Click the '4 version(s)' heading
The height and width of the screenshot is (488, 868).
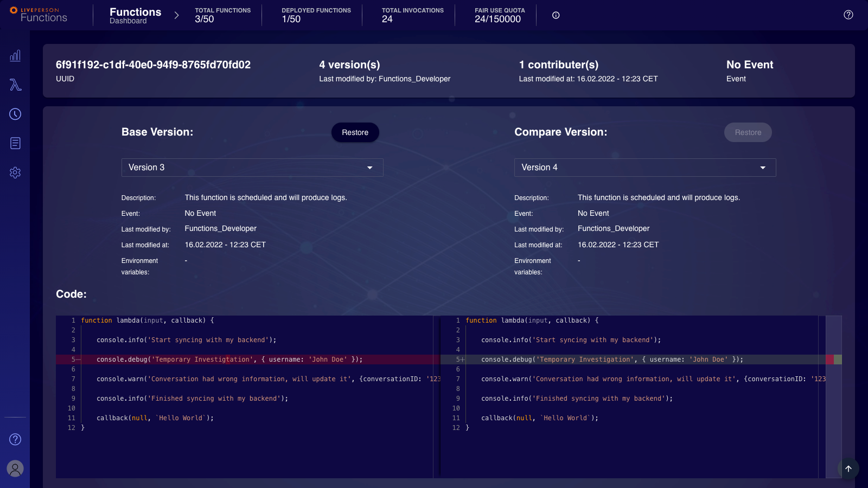[x=349, y=65]
